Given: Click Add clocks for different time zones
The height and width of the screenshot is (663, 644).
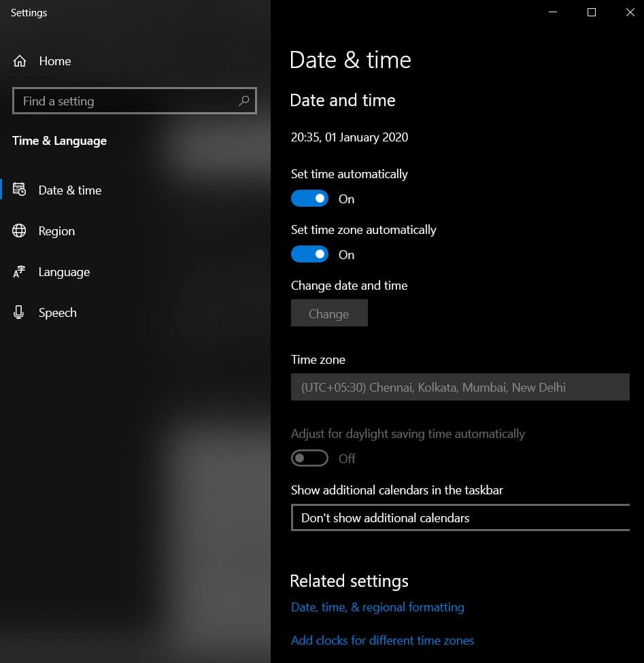Looking at the screenshot, I should 382,640.
